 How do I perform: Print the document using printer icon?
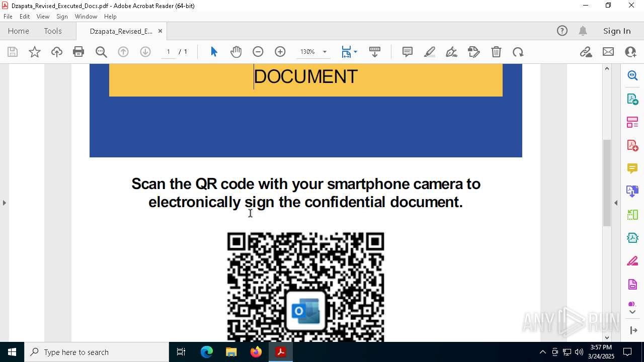(78, 52)
